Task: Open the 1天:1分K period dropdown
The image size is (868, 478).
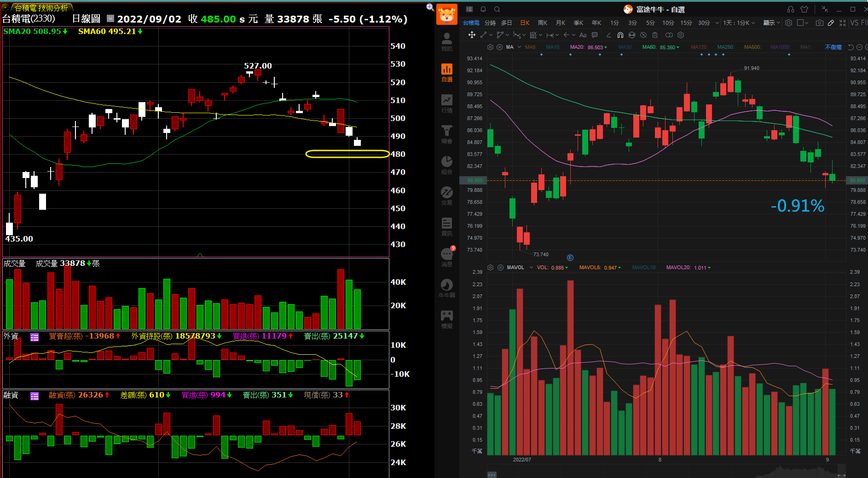Action: (x=739, y=23)
